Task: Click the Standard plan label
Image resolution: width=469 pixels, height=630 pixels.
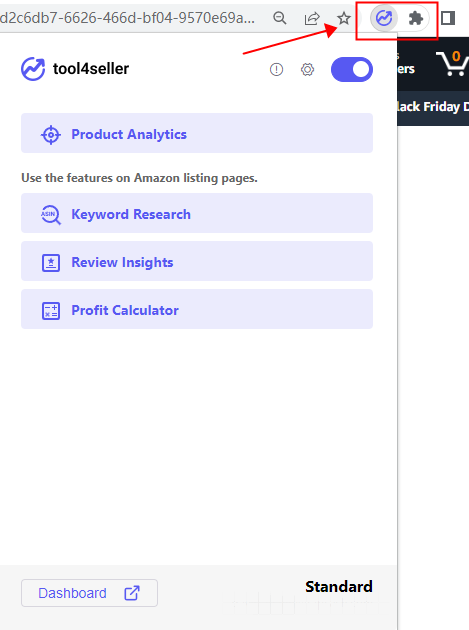Action: tap(339, 587)
